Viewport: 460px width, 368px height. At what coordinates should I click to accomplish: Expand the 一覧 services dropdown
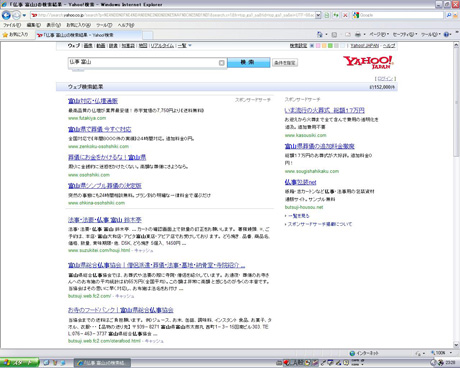pos(185,46)
